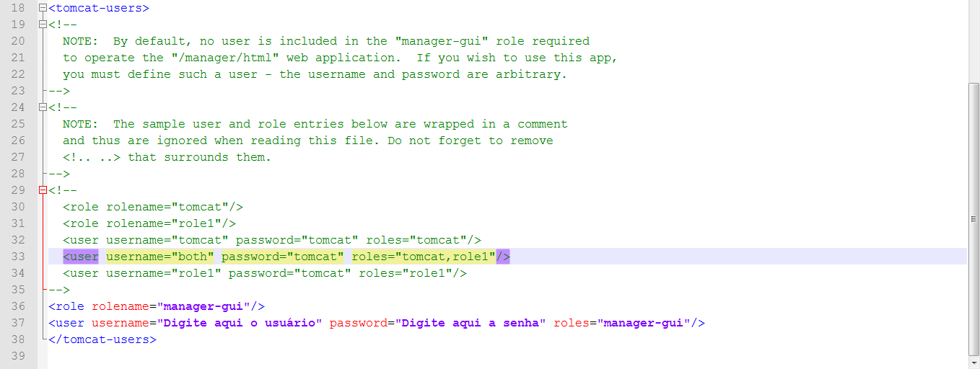
Task: Click the highlighted "/>" on line 33
Action: click(503, 257)
